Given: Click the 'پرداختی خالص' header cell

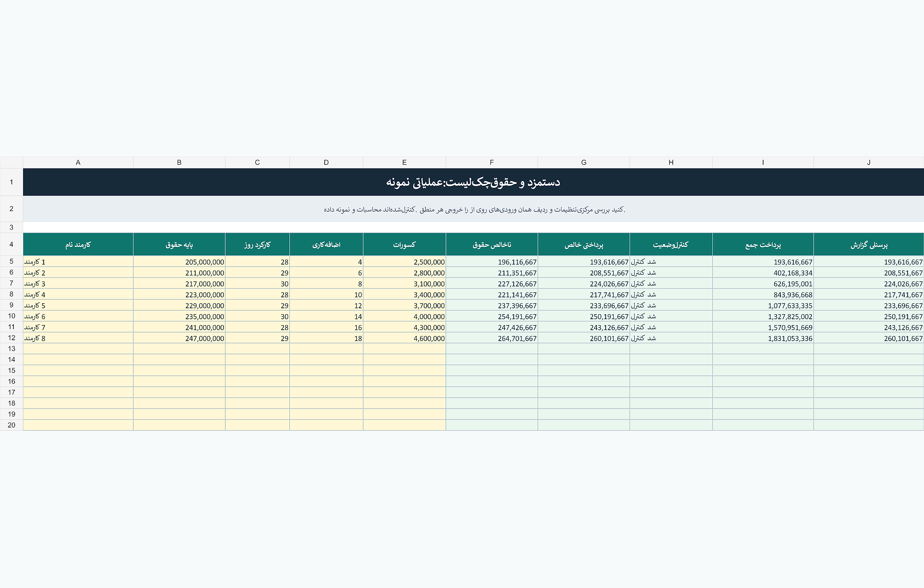Looking at the screenshot, I should coord(584,244).
